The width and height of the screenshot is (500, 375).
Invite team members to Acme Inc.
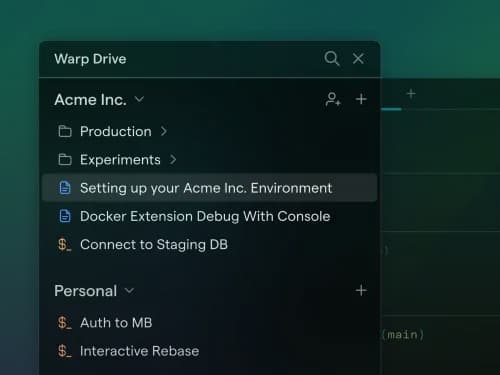[x=333, y=99]
